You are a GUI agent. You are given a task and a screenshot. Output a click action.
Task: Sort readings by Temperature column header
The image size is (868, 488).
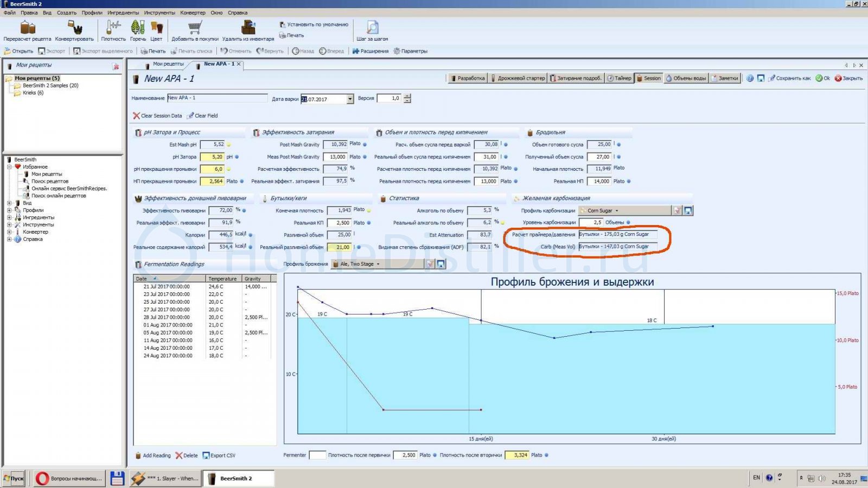click(x=224, y=279)
